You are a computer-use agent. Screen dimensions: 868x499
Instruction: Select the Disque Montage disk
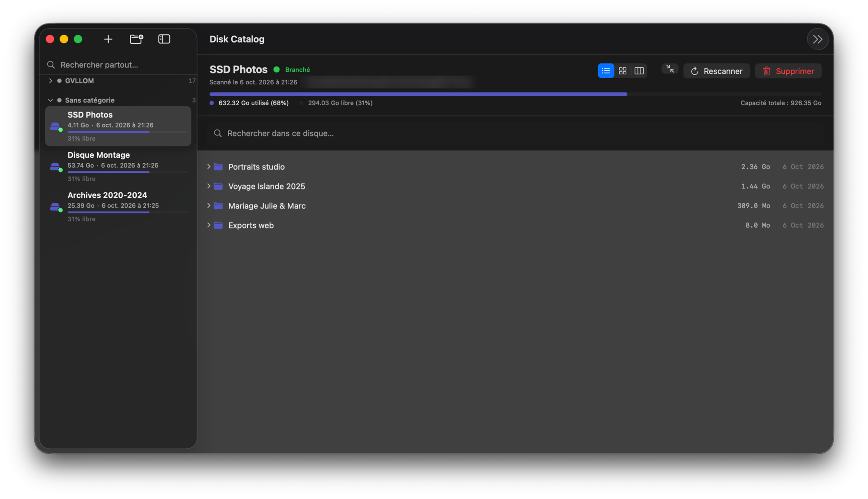[x=118, y=166]
